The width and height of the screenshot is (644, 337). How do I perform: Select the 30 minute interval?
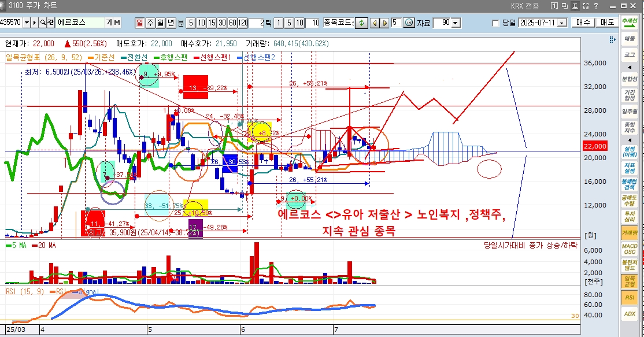click(222, 23)
